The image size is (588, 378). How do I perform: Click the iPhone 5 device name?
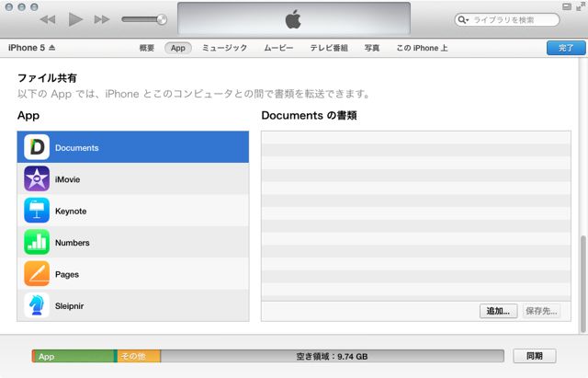pos(27,48)
